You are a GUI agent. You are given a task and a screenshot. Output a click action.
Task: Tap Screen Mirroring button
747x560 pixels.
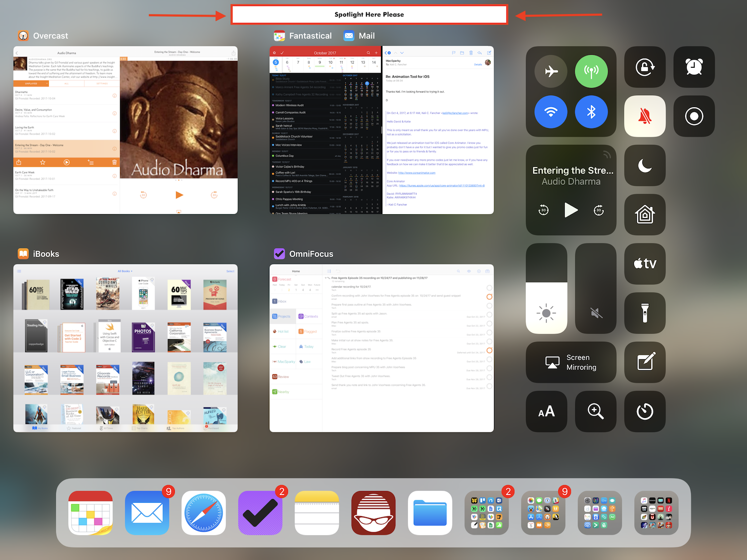(x=571, y=362)
